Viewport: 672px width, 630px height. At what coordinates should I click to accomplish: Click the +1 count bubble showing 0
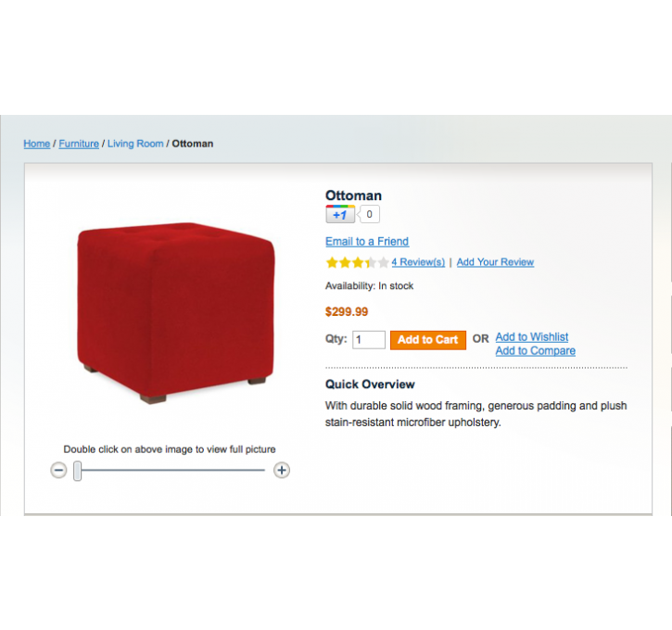369,214
